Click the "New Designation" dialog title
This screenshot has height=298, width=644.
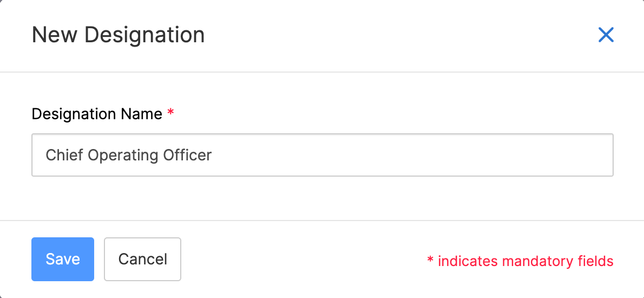(x=118, y=35)
